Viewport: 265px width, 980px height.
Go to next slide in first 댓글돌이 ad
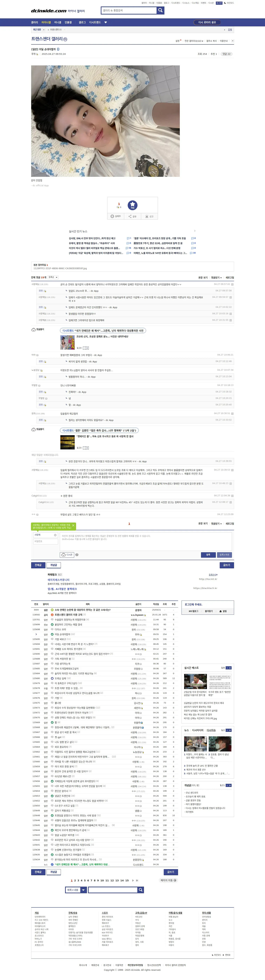87,348
